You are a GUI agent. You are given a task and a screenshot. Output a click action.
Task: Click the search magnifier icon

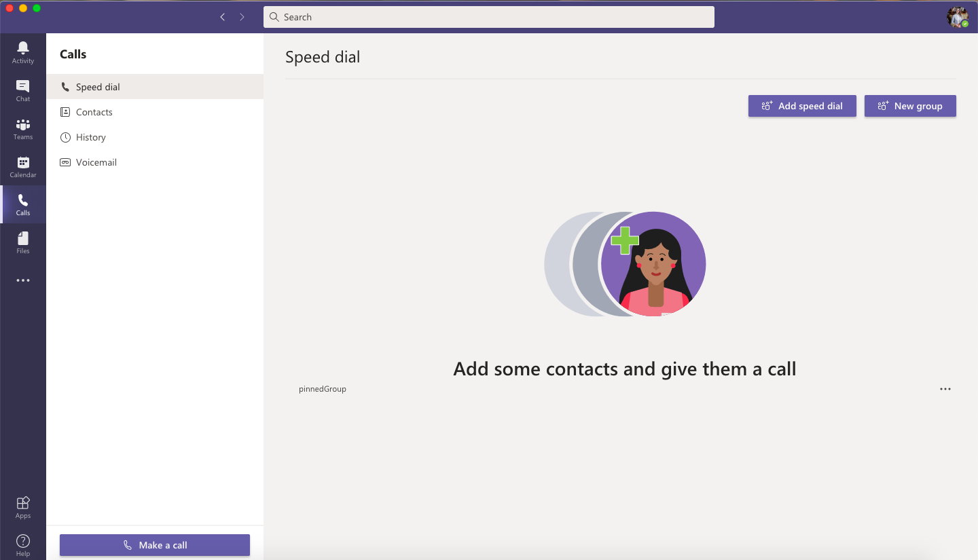(274, 17)
